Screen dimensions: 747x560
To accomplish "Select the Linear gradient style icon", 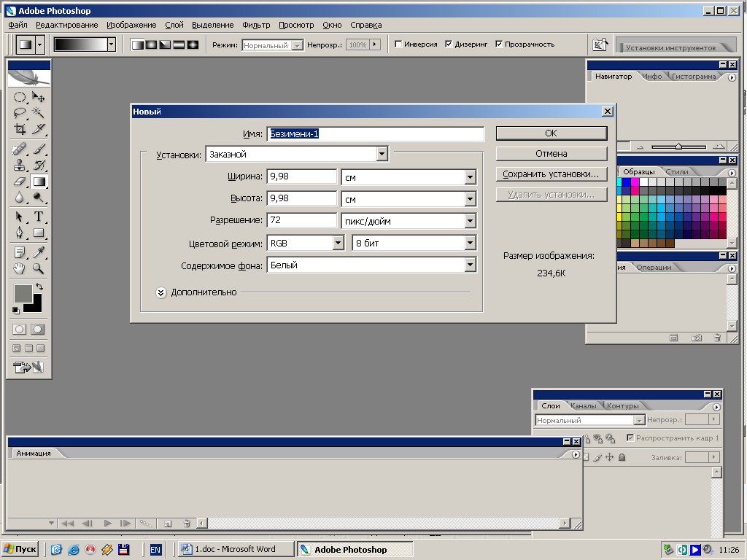I will click(x=138, y=44).
